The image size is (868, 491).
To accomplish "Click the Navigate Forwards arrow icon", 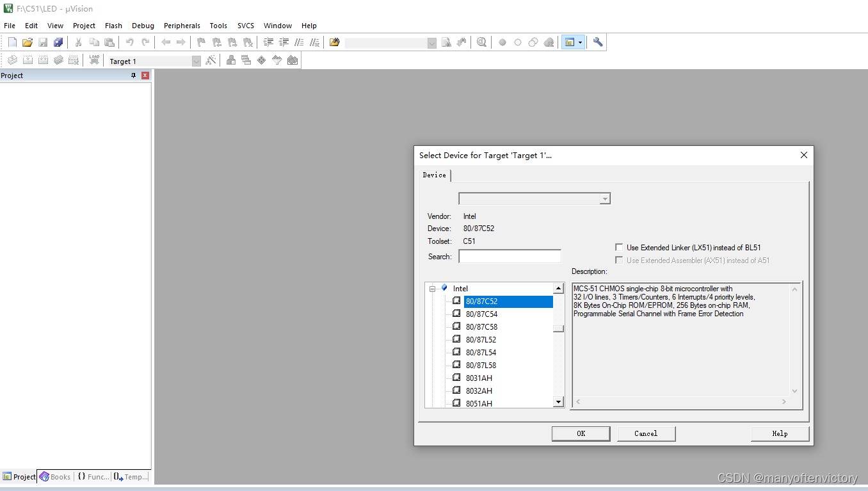I will click(181, 42).
